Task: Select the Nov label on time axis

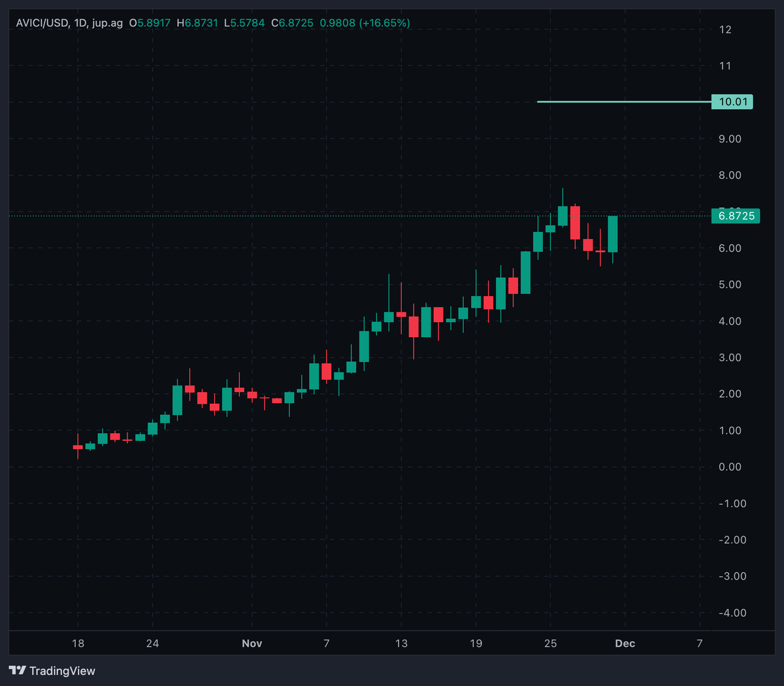Action: tap(252, 644)
